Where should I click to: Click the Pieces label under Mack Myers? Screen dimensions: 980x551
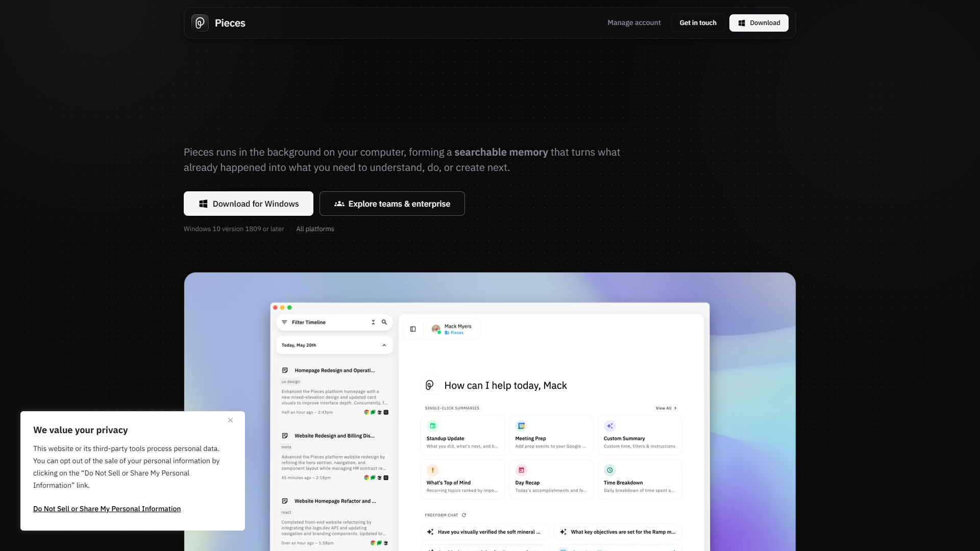[x=454, y=333]
